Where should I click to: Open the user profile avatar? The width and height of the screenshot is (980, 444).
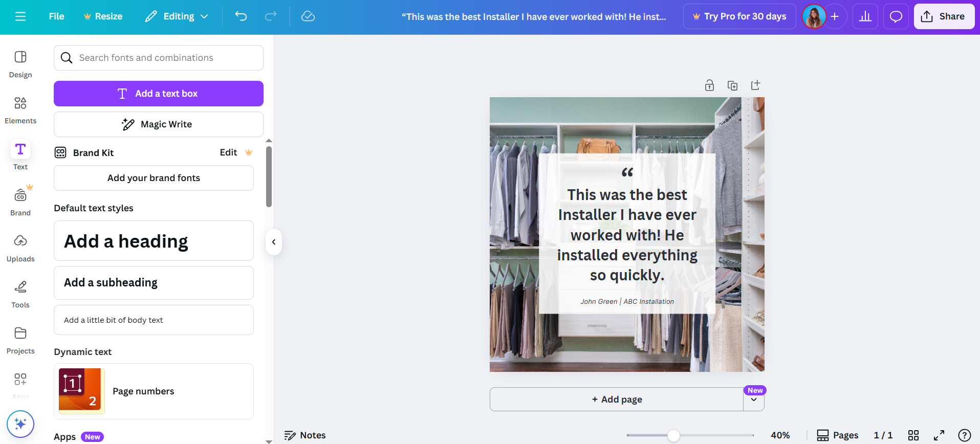click(x=814, y=16)
